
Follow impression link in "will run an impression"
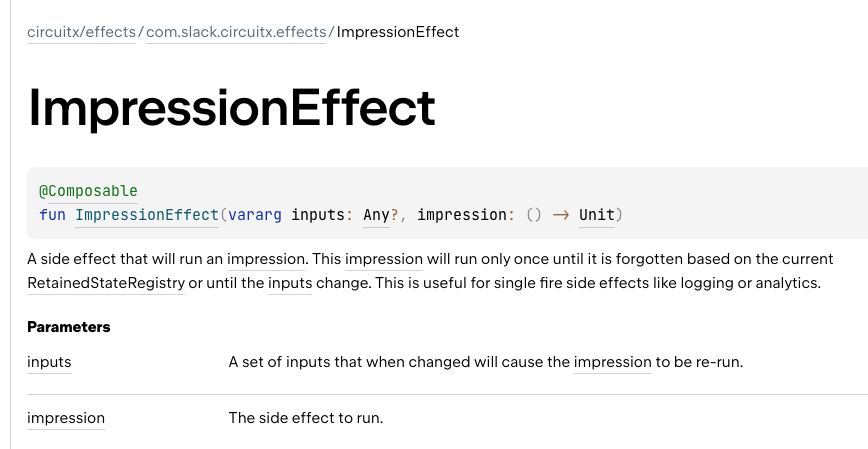(x=266, y=259)
